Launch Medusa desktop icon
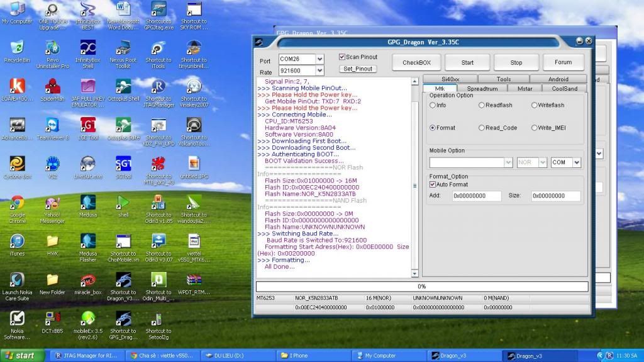 coord(88,206)
